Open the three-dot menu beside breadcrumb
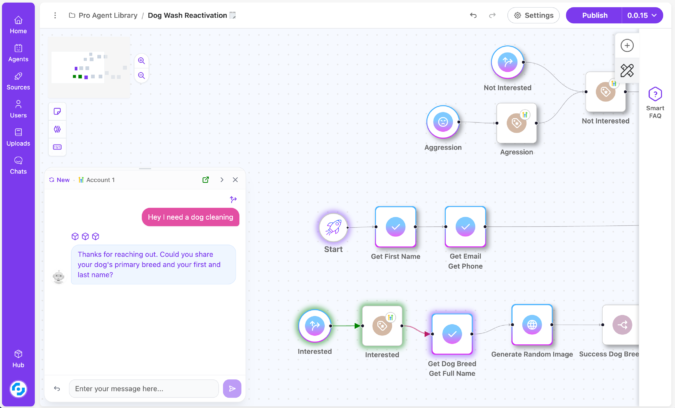This screenshot has width=675, height=408. click(x=54, y=15)
